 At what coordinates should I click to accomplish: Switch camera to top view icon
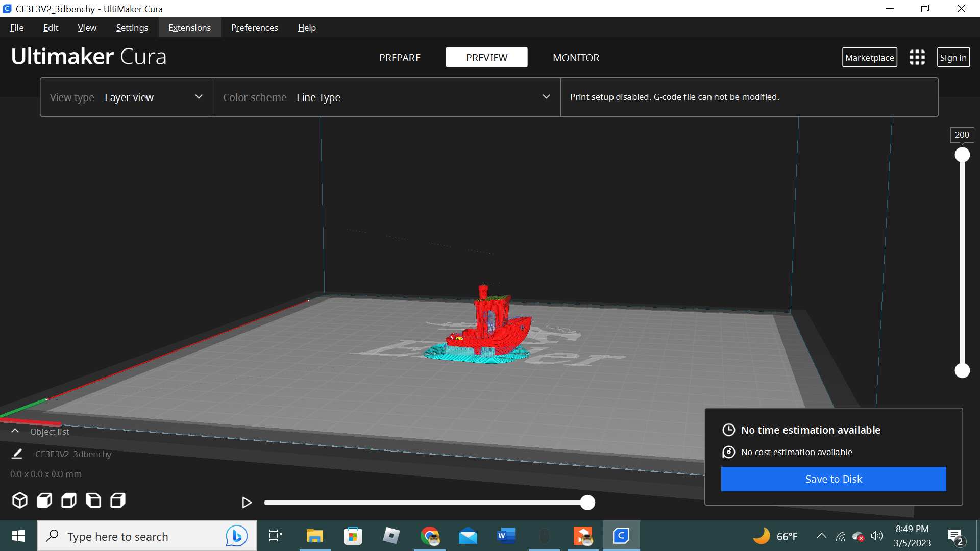pos(69,500)
